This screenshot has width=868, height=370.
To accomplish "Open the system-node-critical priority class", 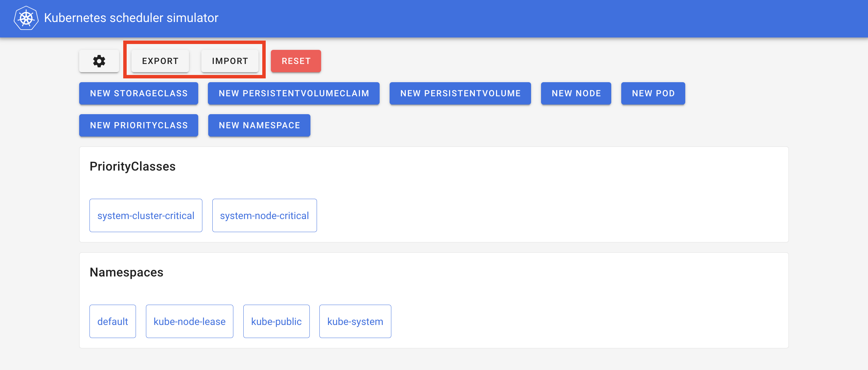I will [x=265, y=216].
